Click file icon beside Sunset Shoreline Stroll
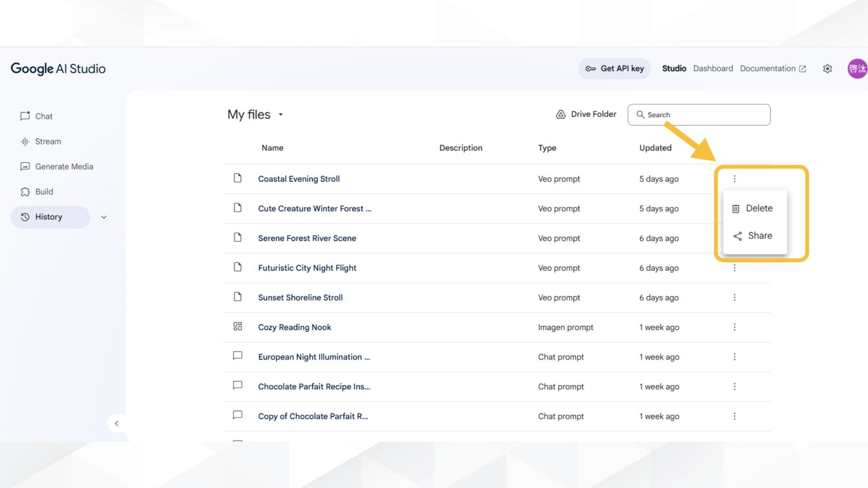 click(237, 297)
